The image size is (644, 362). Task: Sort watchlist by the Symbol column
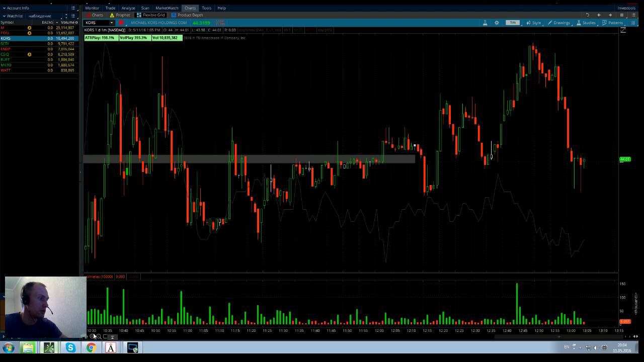7,22
